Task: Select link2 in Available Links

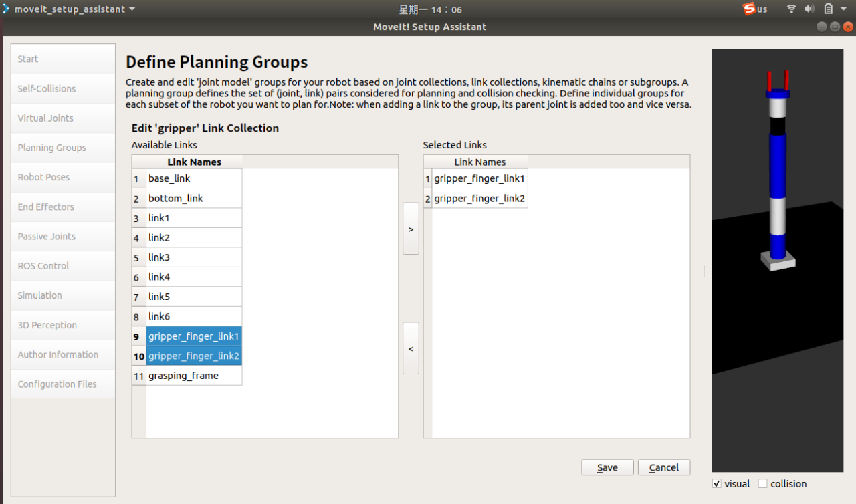Action: (x=194, y=237)
